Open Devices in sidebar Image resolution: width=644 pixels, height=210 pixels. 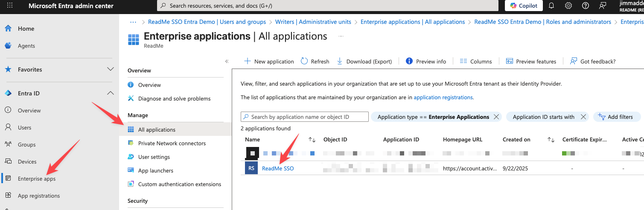(x=27, y=161)
